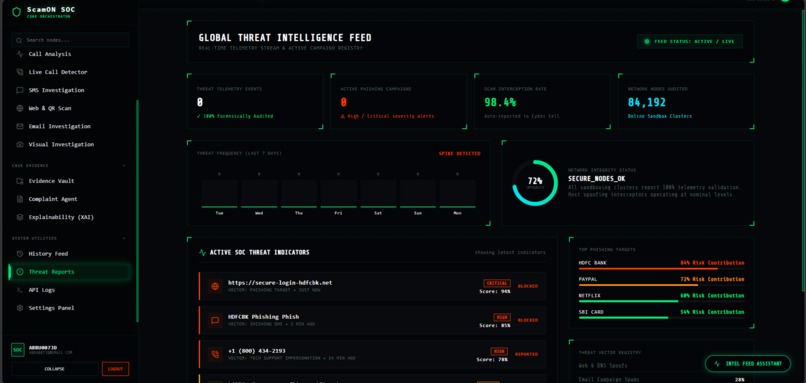Click the ScamON SOC shield logo
The height and width of the screenshot is (383, 806).
click(16, 12)
